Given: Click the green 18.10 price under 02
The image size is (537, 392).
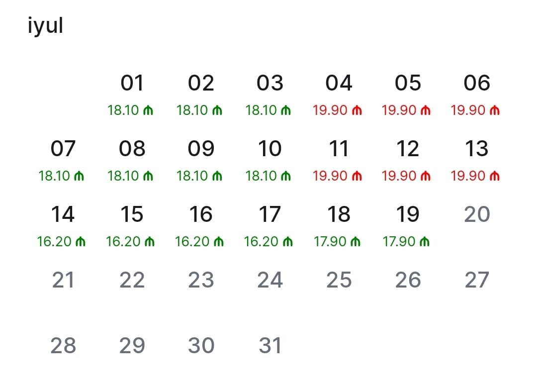Looking at the screenshot, I should [x=192, y=110].
